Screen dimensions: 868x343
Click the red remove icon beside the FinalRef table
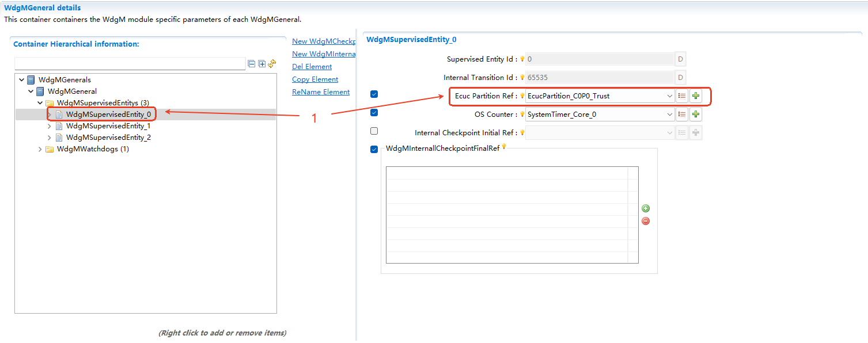(645, 220)
